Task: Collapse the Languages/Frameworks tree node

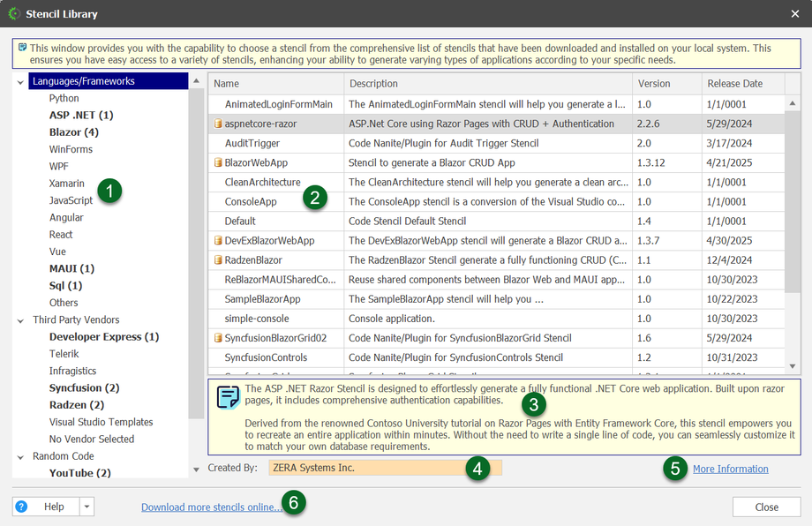Action: (20, 81)
